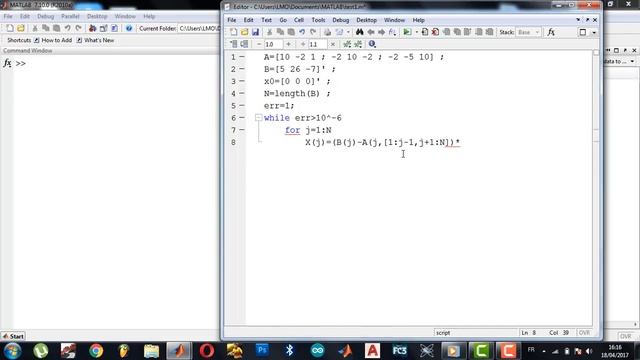The width and height of the screenshot is (640, 360).
Task: Save the script with the Editor Save icon
Action: click(255, 32)
